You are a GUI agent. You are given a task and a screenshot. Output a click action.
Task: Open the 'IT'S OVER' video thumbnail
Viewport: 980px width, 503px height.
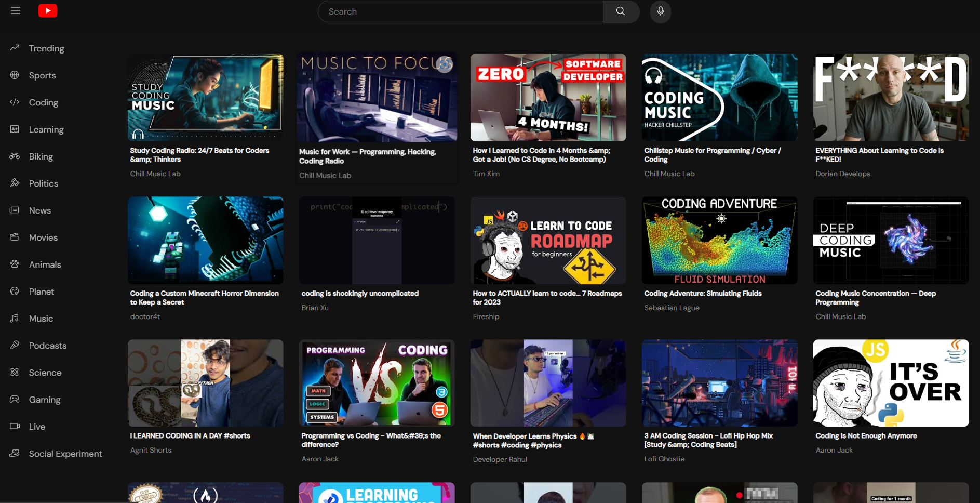pyautogui.click(x=891, y=383)
